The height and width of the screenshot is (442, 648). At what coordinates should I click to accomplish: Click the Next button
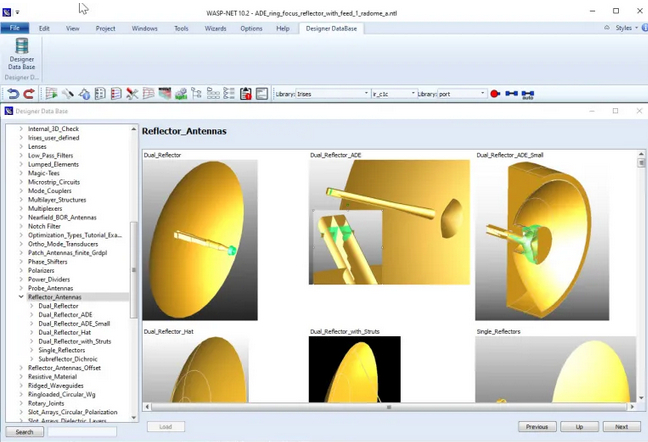(621, 427)
